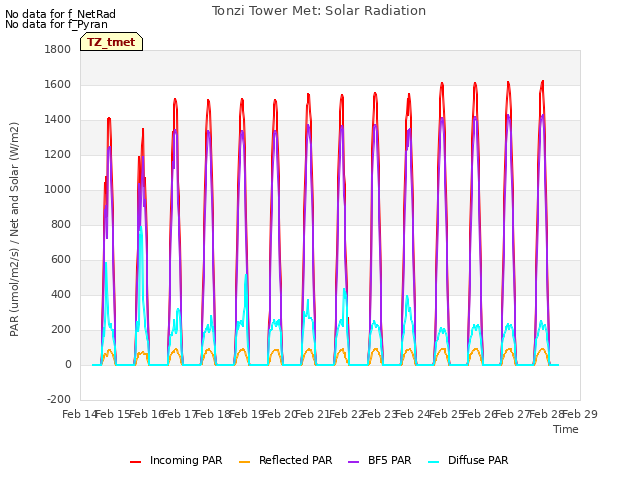
Task: Click the 1600 y-axis tick label
Action: click(x=58, y=84)
